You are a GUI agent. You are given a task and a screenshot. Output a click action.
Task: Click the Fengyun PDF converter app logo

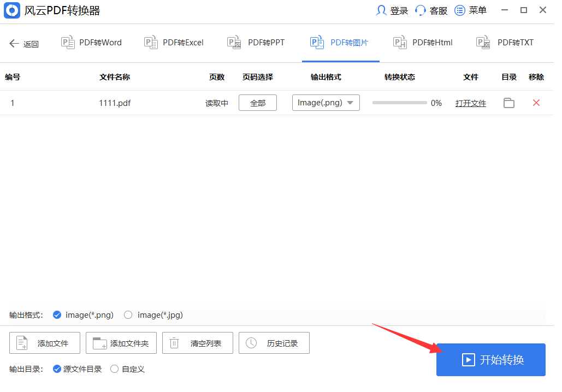pos(12,11)
